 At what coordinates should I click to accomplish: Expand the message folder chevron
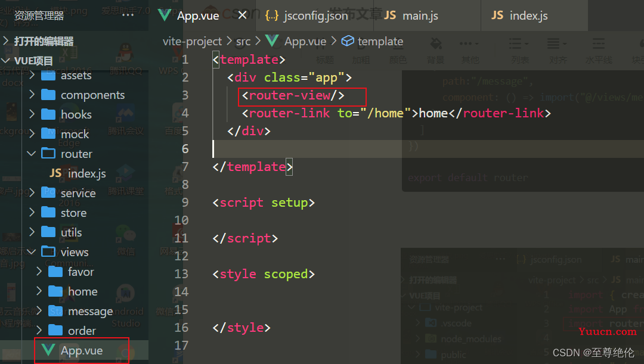(x=39, y=310)
